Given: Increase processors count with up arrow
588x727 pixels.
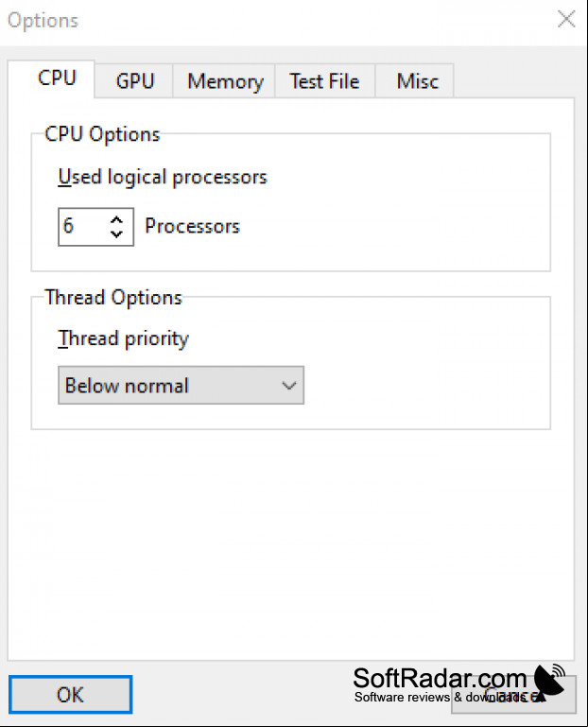Looking at the screenshot, I should point(116,219).
